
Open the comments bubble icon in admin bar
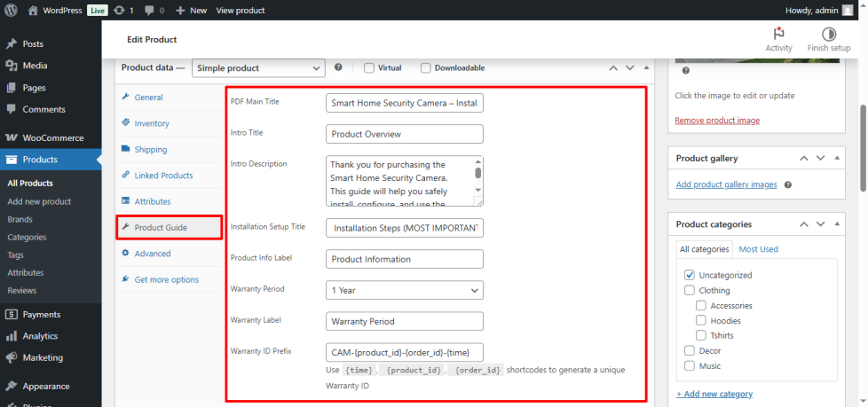149,11
